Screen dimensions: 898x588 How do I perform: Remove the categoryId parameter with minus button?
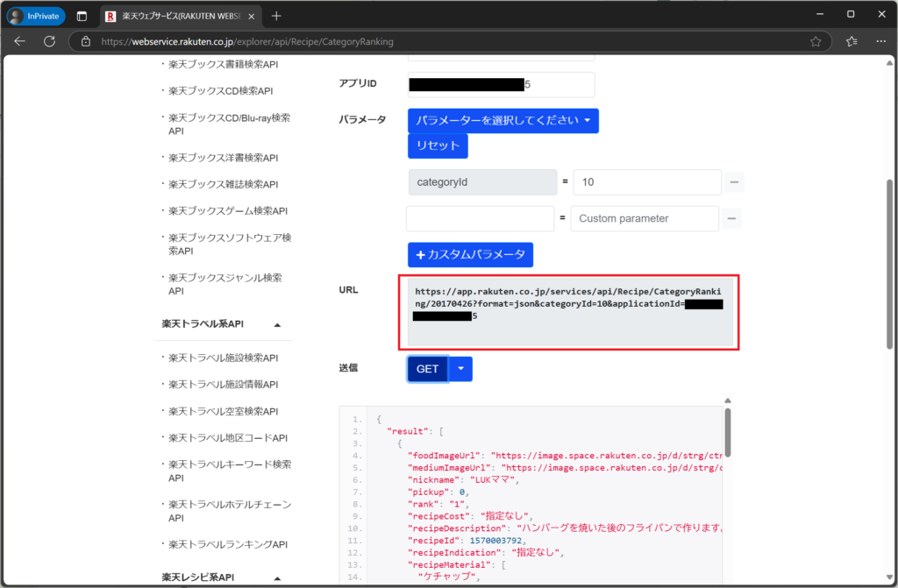click(734, 182)
